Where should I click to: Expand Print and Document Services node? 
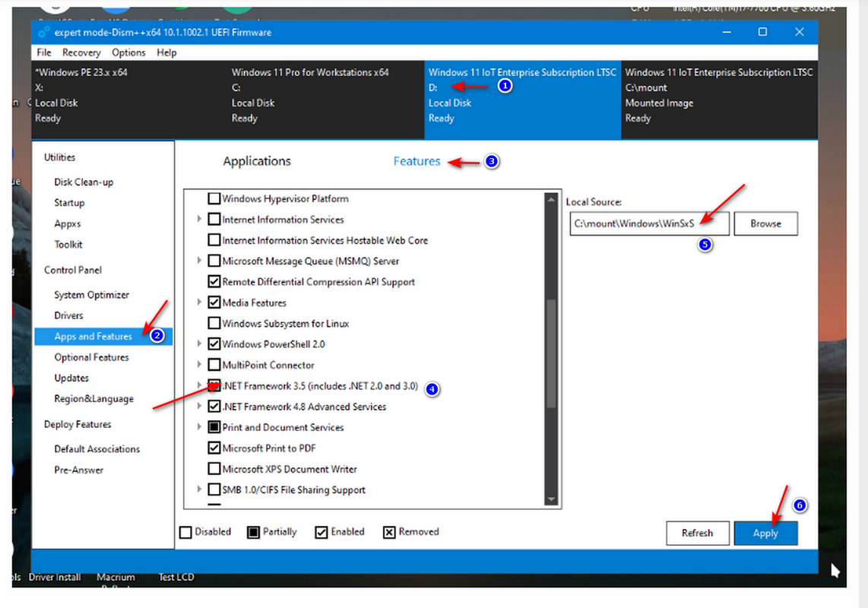click(198, 427)
